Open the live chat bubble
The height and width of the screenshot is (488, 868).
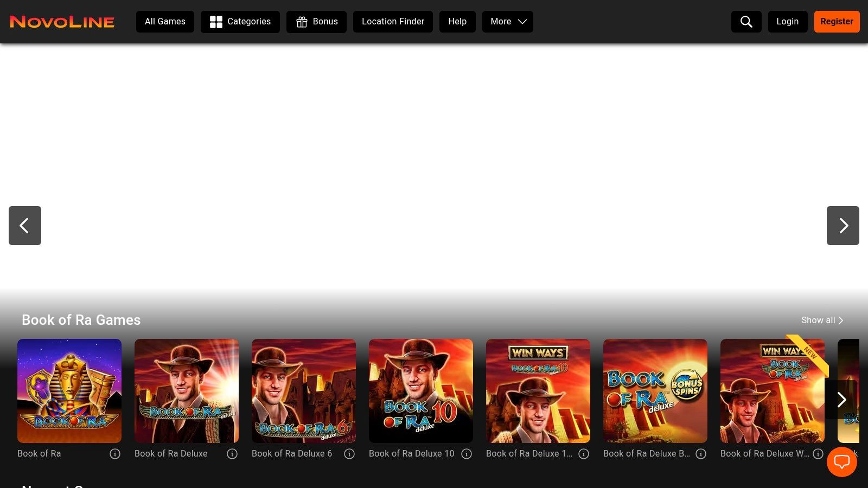click(841, 462)
